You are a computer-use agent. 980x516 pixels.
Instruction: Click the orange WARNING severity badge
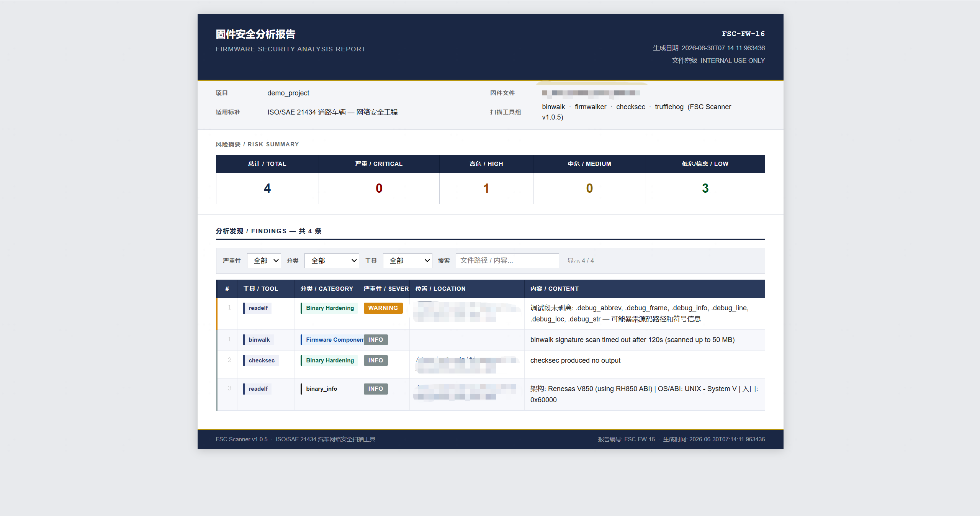coord(383,308)
